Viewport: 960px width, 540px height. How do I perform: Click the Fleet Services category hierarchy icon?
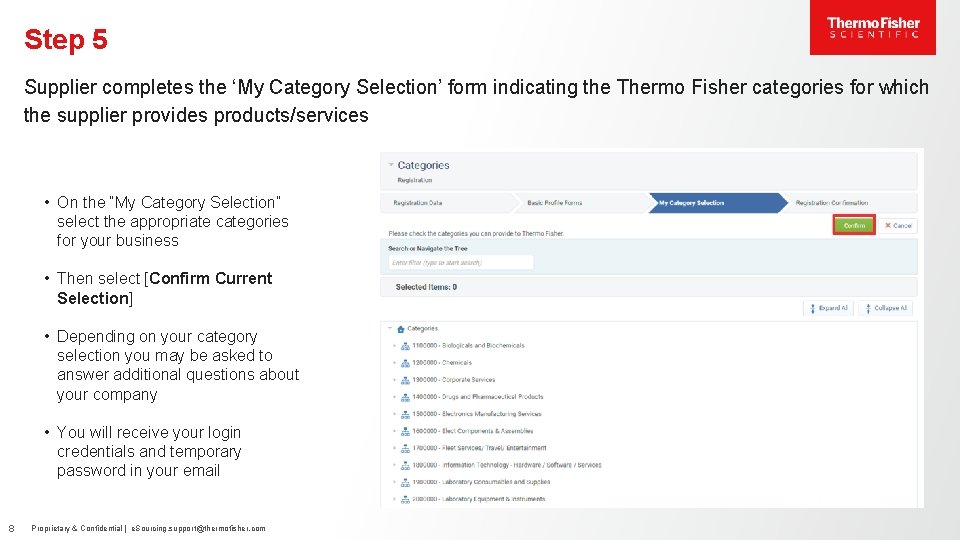(405, 448)
